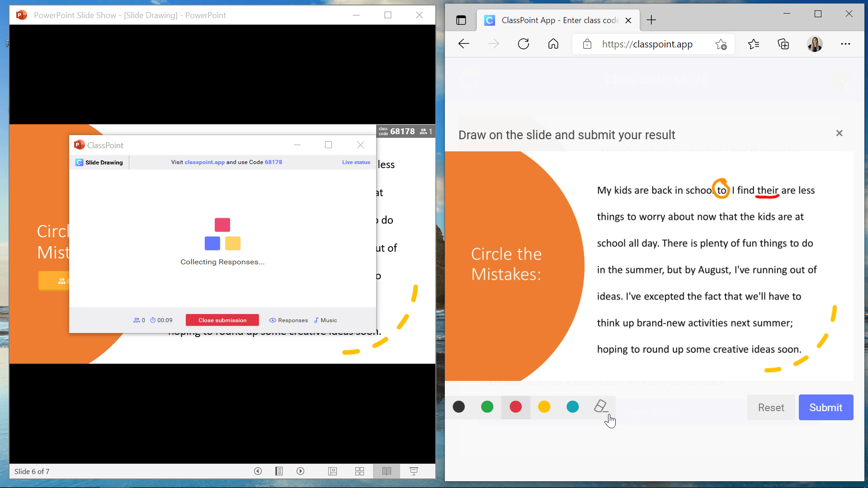
Task: Open the Live status link
Action: coord(356,162)
